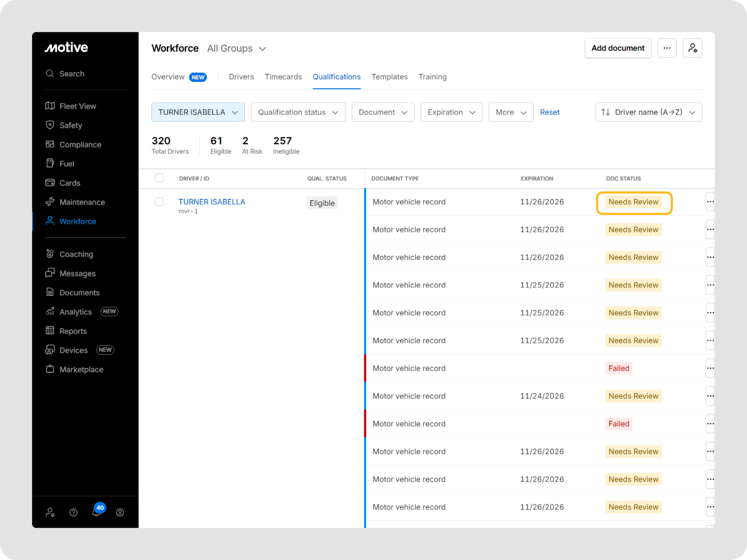
Task: Click the user settings icon beside Add document
Action: click(692, 48)
